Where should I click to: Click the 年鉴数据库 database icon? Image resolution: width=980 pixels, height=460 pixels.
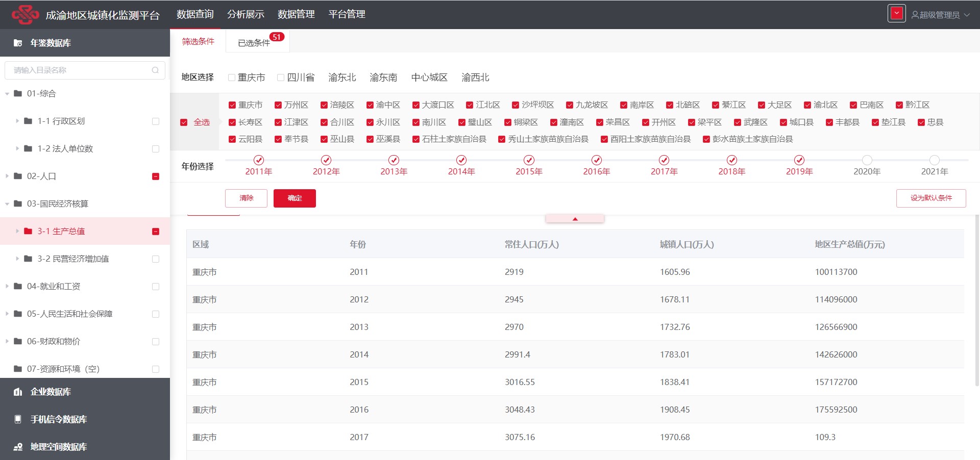(18, 43)
